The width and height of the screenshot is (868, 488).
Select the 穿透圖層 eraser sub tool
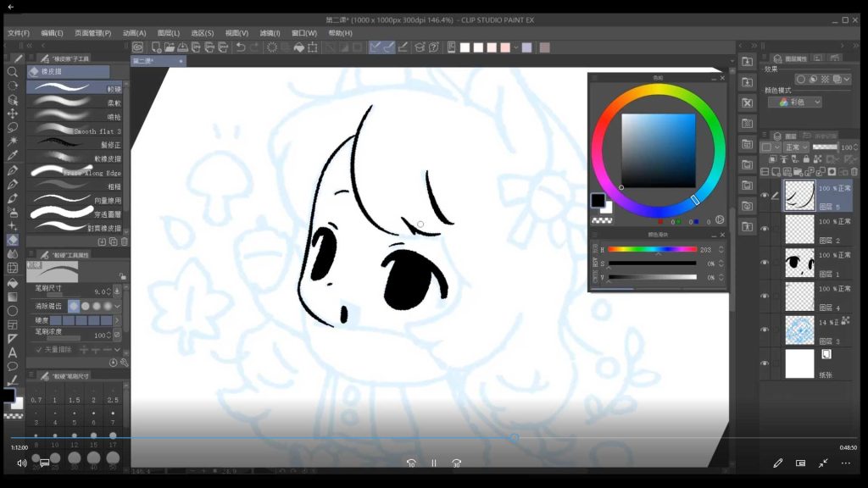75,214
